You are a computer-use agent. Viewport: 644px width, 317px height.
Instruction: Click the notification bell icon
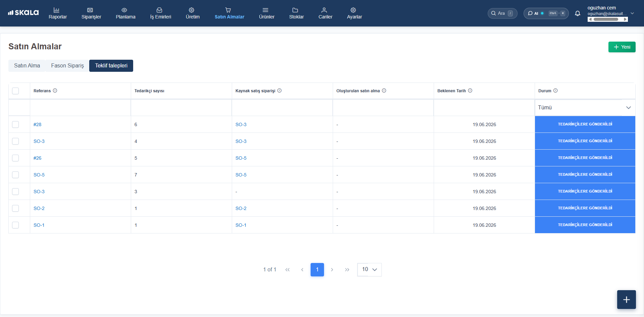tap(578, 13)
